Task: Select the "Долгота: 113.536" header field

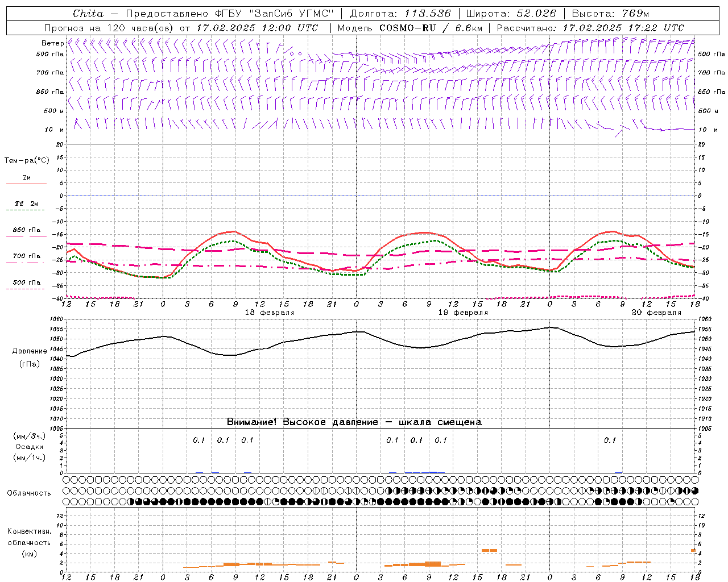Action: 400,14
